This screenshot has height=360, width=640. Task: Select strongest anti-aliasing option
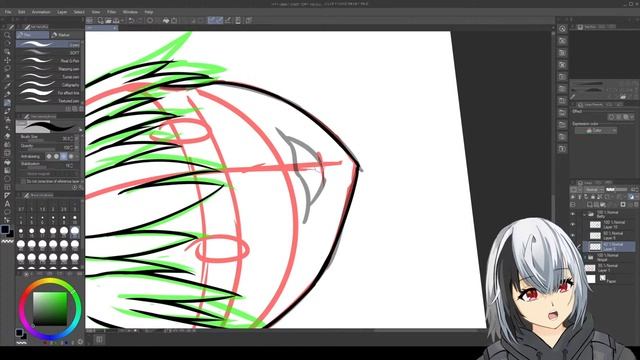71,156
